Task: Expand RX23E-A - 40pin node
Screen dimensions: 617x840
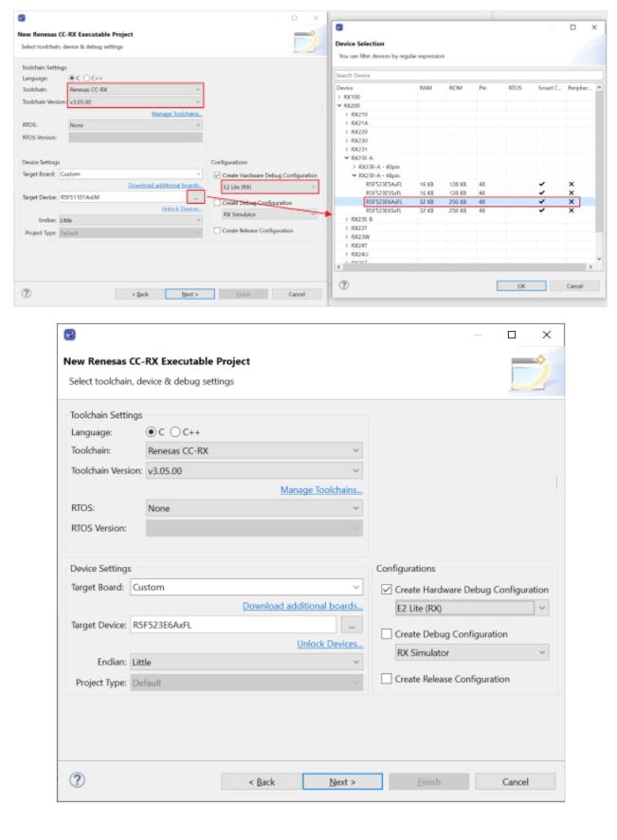Action: click(354, 167)
